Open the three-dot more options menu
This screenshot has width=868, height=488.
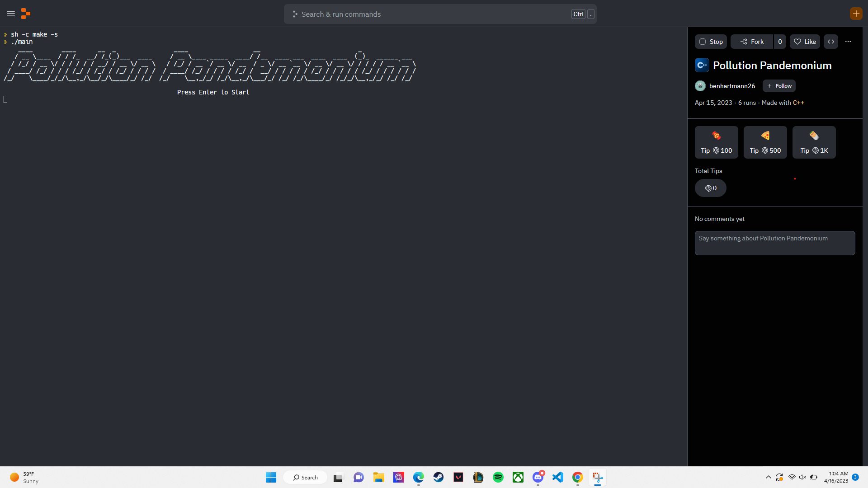848,42
